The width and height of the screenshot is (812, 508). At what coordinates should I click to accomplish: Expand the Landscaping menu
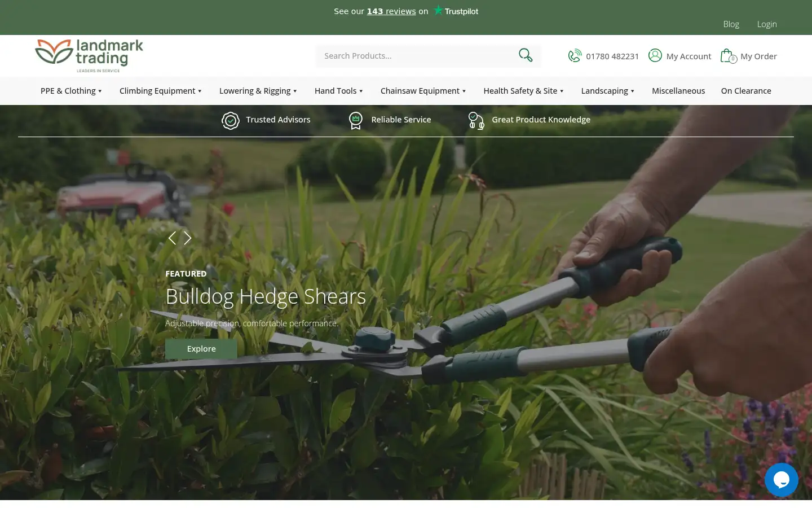pyautogui.click(x=608, y=91)
